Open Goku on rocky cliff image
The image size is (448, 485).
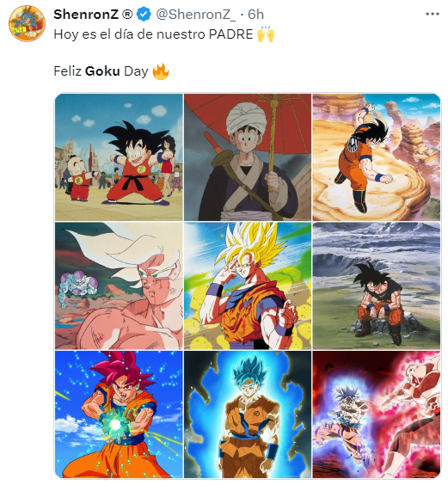point(377,157)
